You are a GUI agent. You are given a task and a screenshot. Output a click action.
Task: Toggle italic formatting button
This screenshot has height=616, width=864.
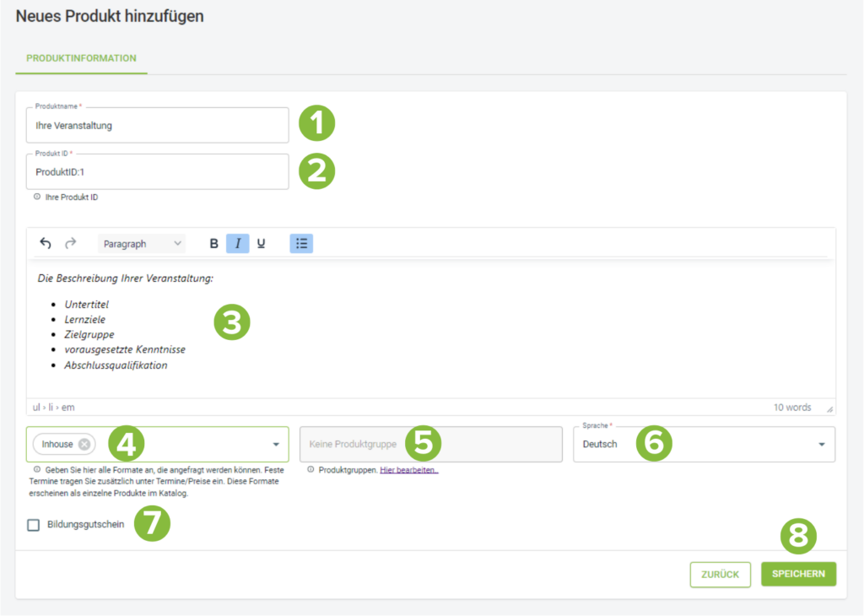click(x=237, y=244)
